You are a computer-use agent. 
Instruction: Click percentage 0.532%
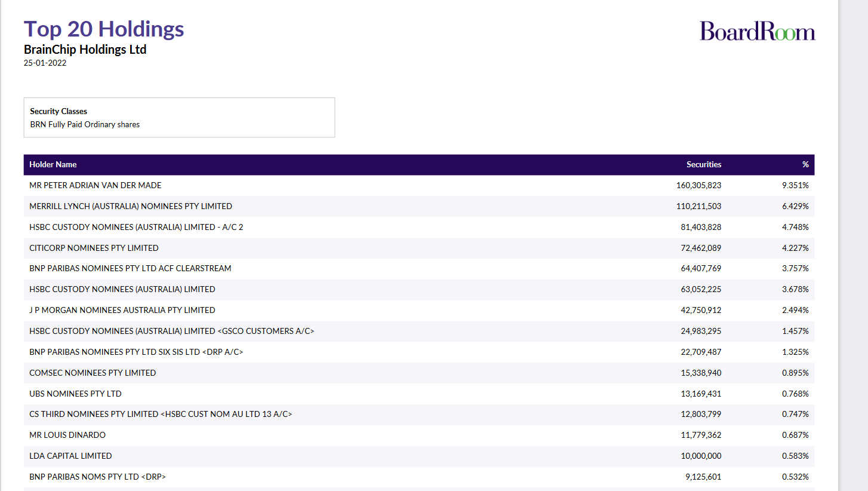(x=795, y=477)
